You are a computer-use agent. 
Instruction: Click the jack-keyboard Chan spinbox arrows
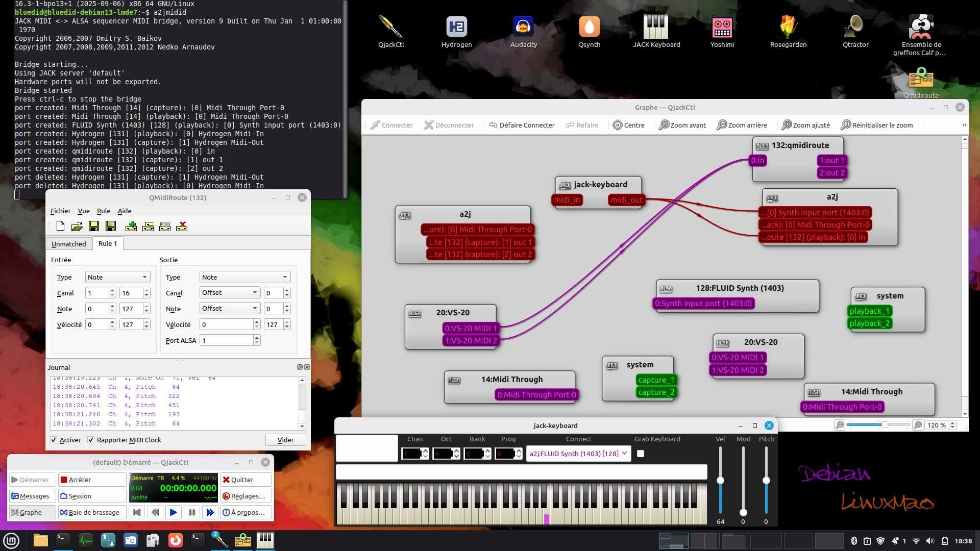click(425, 454)
